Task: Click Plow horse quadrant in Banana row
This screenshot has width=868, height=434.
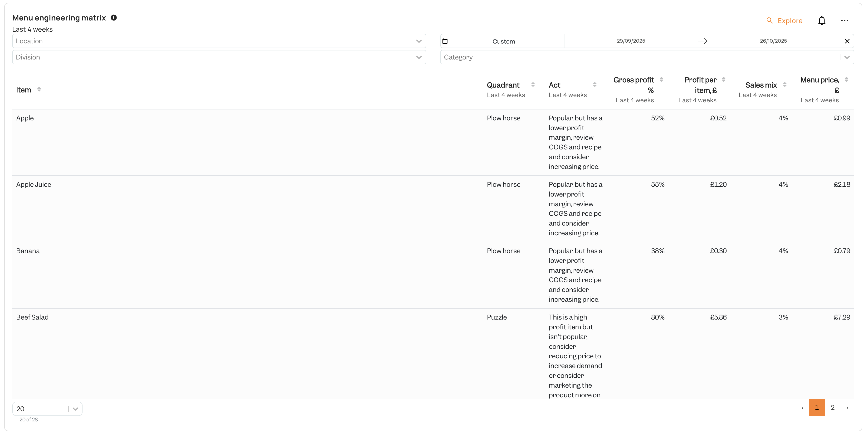Action: (x=503, y=251)
